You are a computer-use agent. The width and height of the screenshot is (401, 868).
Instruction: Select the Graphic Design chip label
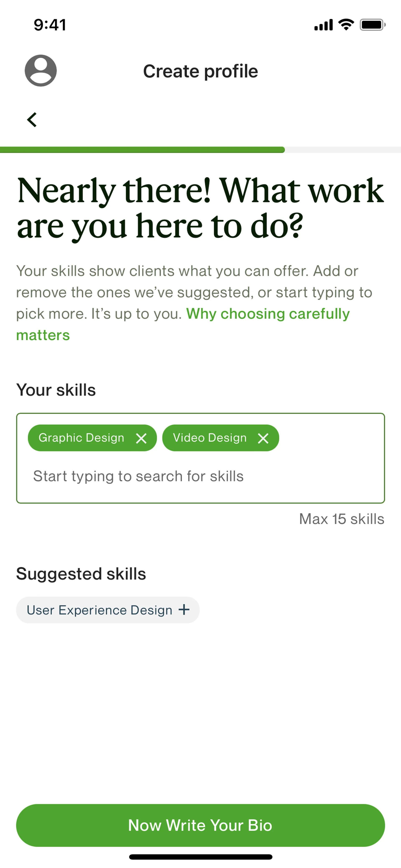[81, 438]
